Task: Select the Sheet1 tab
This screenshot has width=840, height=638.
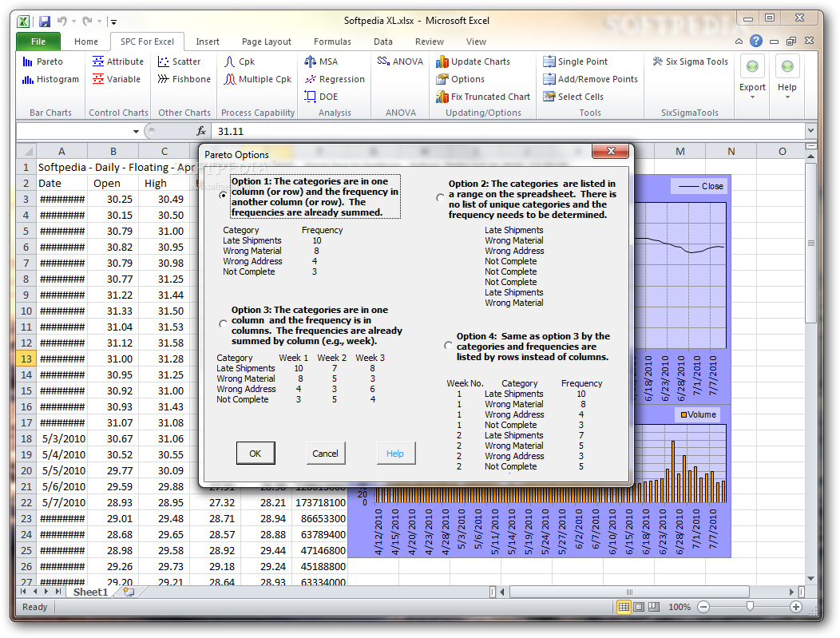Action: [90, 592]
